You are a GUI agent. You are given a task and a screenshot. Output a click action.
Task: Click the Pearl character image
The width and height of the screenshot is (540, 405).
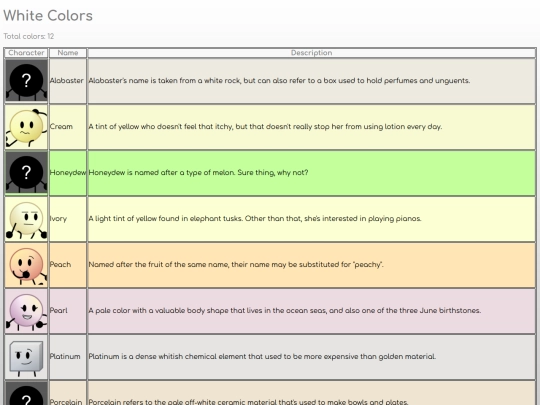click(x=26, y=311)
